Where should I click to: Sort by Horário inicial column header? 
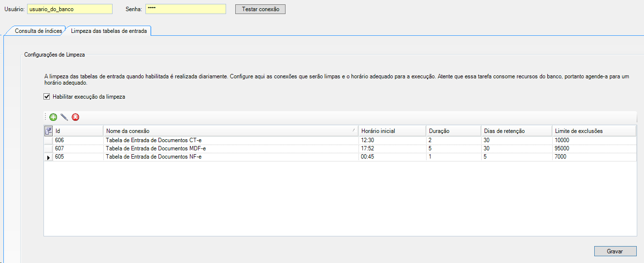tap(391, 131)
